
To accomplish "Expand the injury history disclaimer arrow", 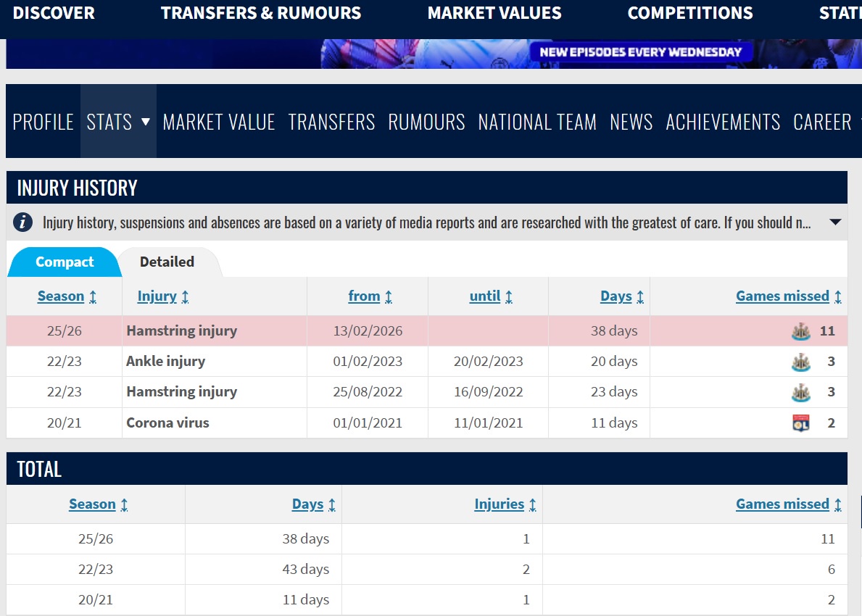I will tap(835, 222).
